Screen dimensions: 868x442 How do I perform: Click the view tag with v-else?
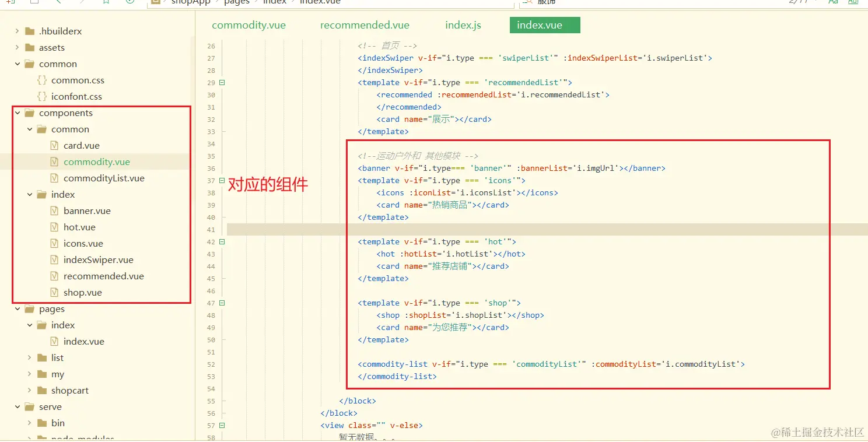click(x=372, y=426)
